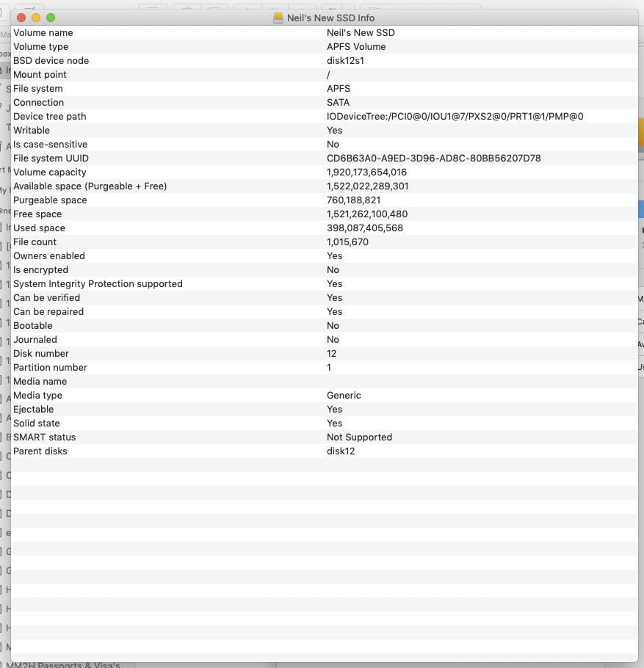Click the window title 'Neil's New SSD Info'
The width and height of the screenshot is (644, 668).
coord(330,18)
